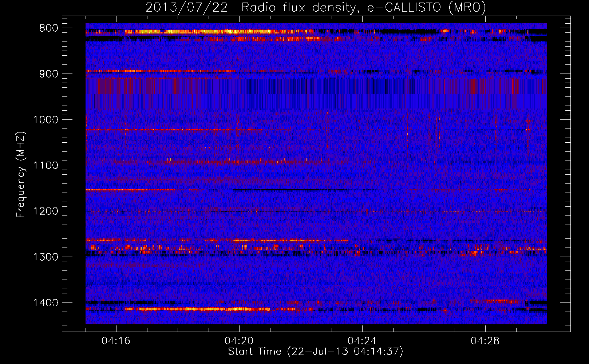This screenshot has height=364, width=589.
Task: Click the 'Start Time (22-Jul-13 04:14:37)' label
Action: point(316,352)
